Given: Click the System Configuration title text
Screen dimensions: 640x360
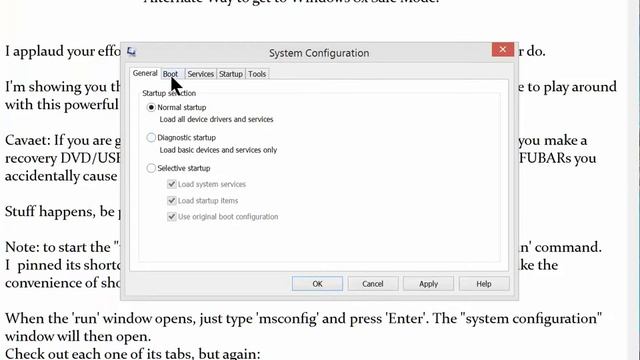Looking at the screenshot, I should [x=319, y=53].
